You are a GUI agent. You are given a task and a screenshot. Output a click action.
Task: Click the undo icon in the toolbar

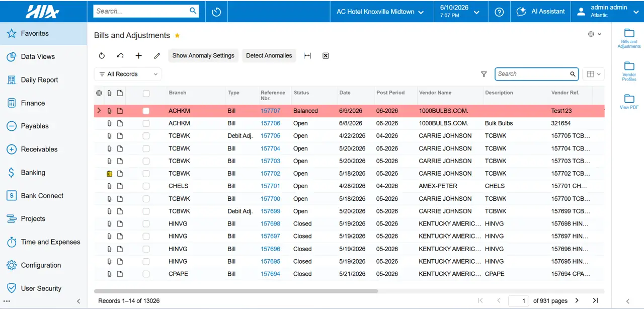[120, 56]
